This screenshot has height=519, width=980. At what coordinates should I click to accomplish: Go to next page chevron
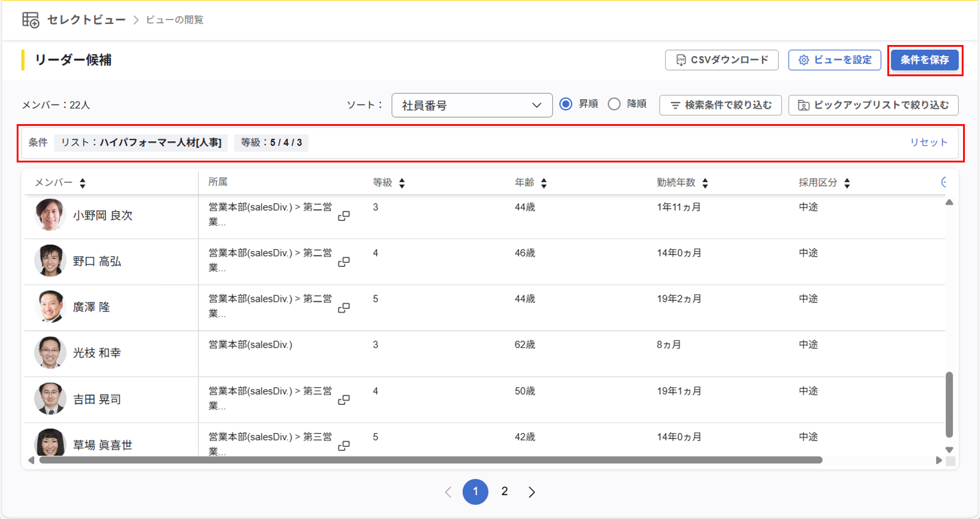(x=531, y=492)
